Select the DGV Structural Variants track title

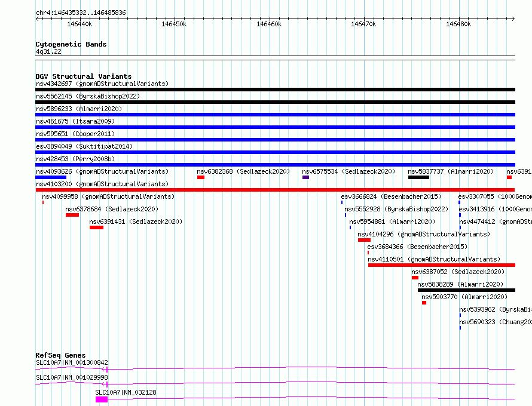coord(84,76)
